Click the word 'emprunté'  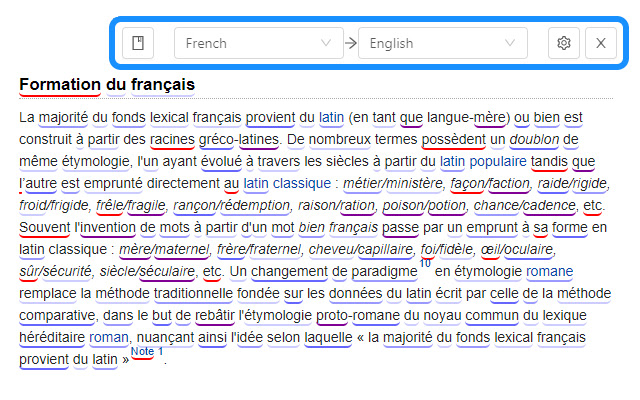113,184
